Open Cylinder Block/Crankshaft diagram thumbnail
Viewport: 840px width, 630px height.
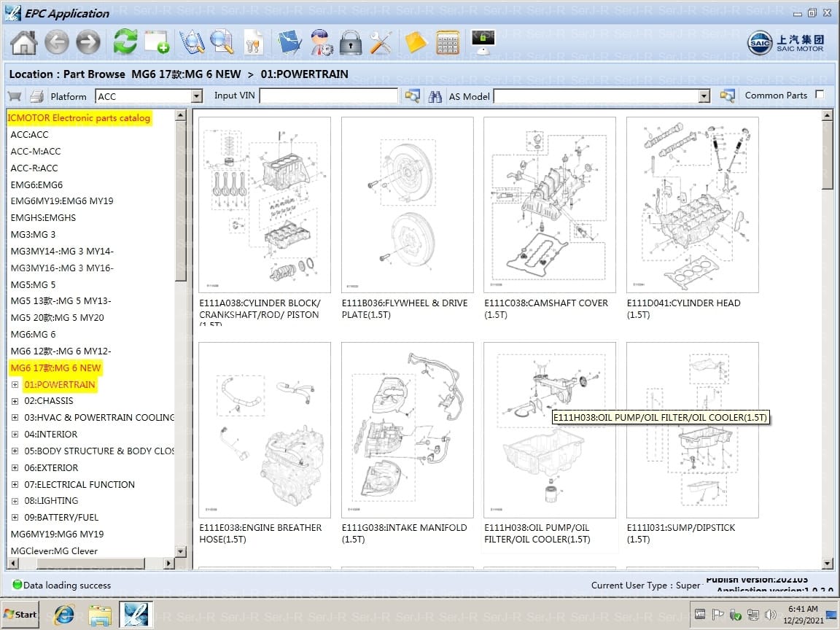pyautogui.click(x=265, y=205)
